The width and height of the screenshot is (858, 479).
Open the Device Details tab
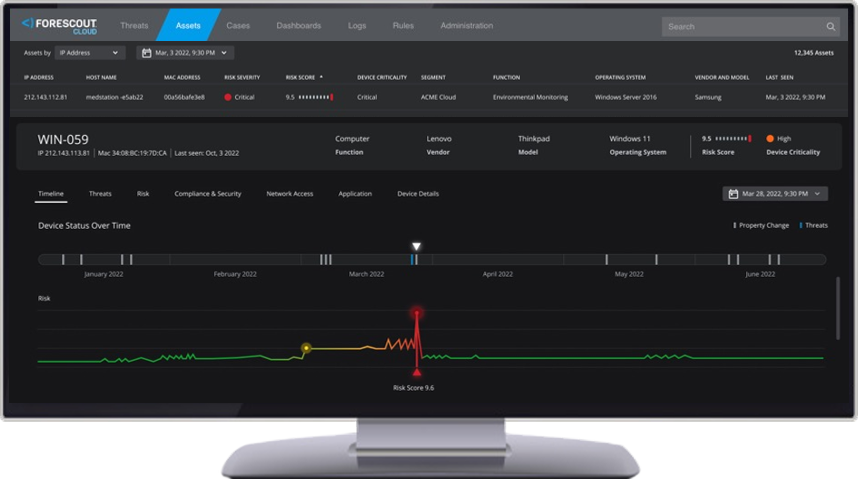pos(418,194)
